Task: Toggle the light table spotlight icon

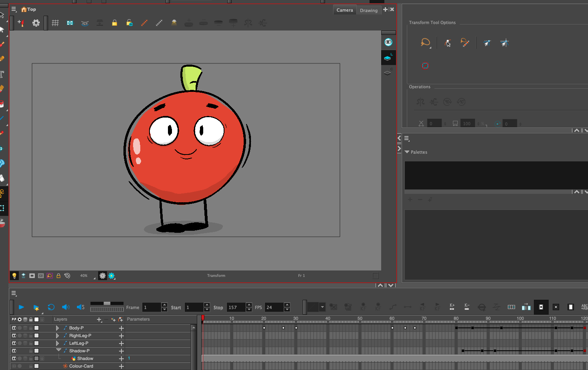Action: tap(174, 23)
